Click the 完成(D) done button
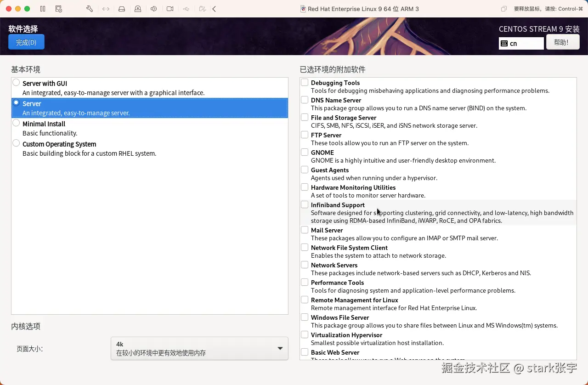The height and width of the screenshot is (385, 588). coord(26,42)
